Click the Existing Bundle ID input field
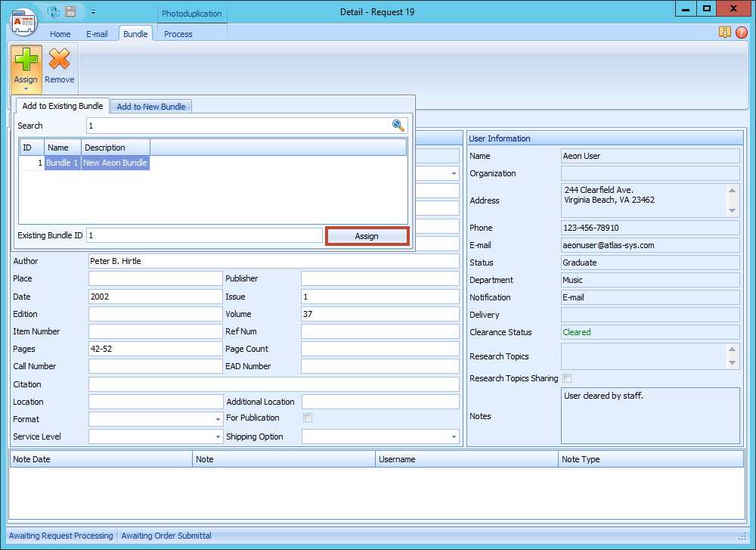756x550 pixels. click(204, 235)
